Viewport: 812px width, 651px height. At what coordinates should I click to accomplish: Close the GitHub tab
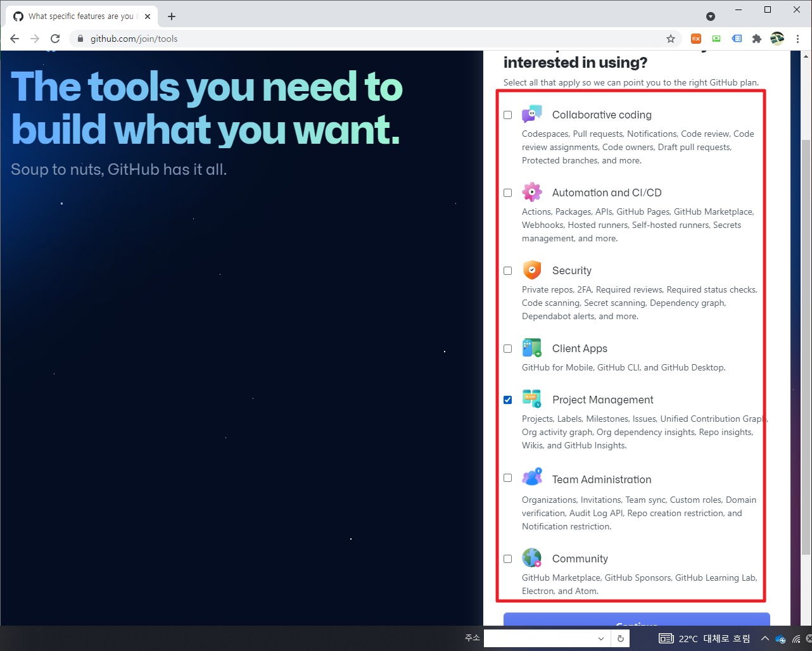click(x=148, y=16)
